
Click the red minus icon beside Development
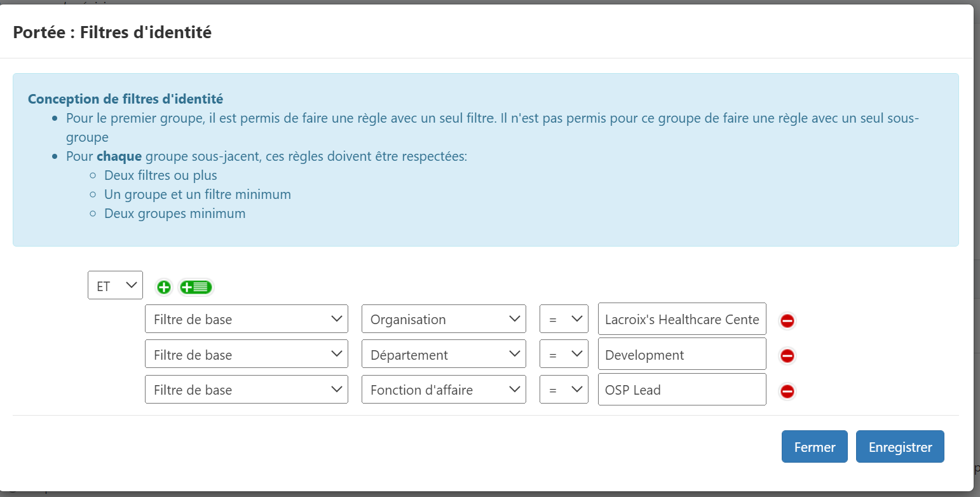787,356
